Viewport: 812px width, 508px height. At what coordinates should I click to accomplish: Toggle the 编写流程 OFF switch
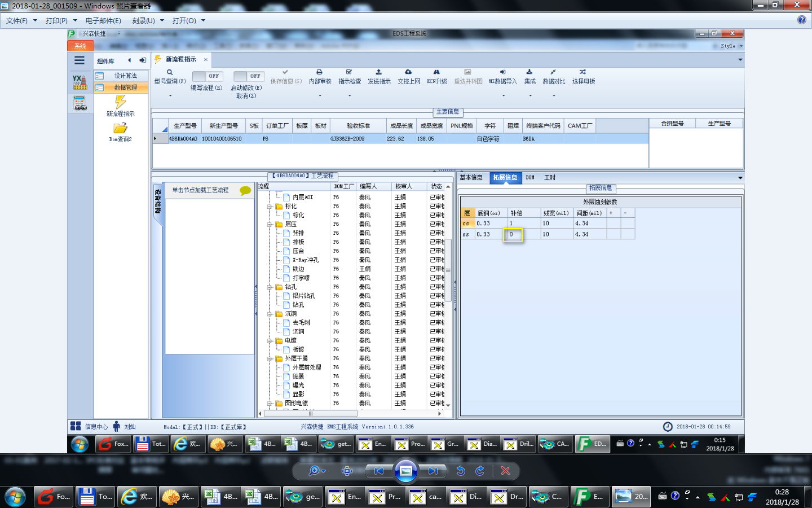click(208, 76)
